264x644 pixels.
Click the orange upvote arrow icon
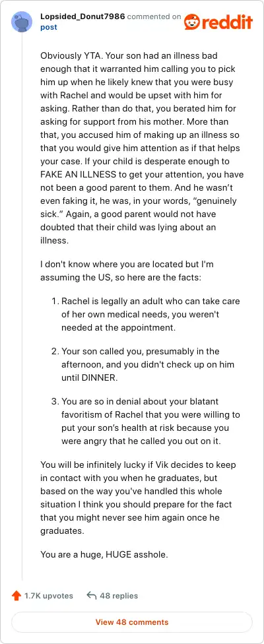16,596
